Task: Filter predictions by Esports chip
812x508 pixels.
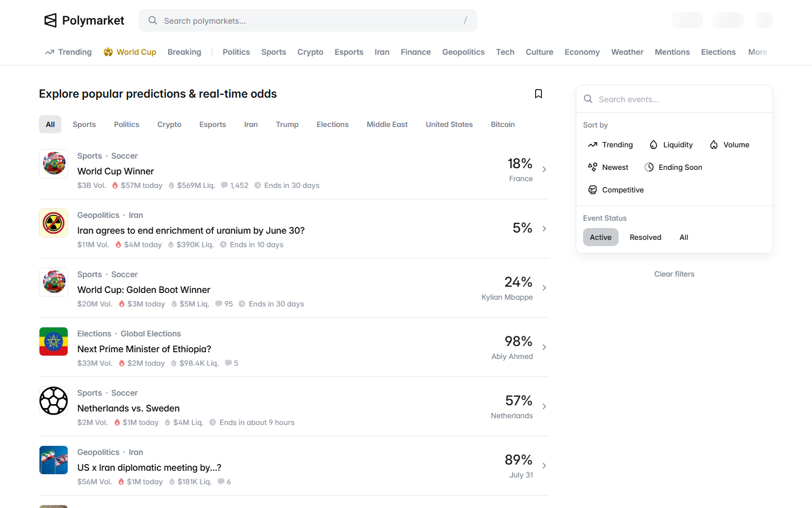Action: click(213, 124)
